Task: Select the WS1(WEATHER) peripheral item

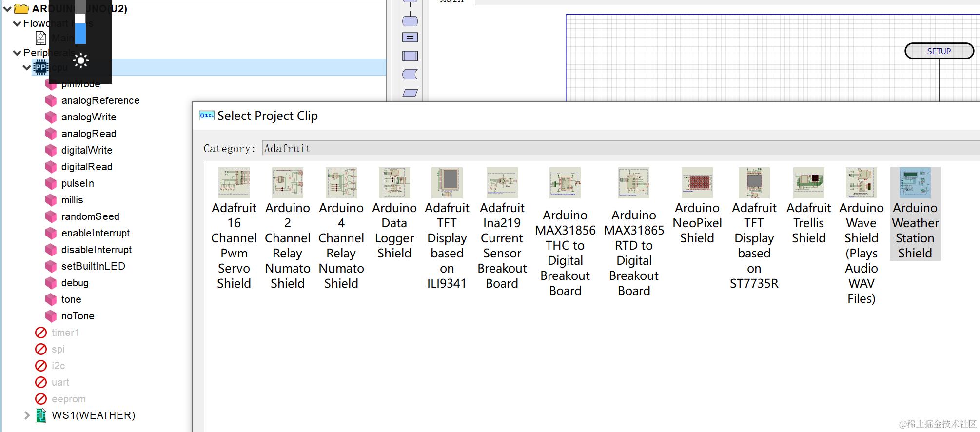Action: point(93,415)
